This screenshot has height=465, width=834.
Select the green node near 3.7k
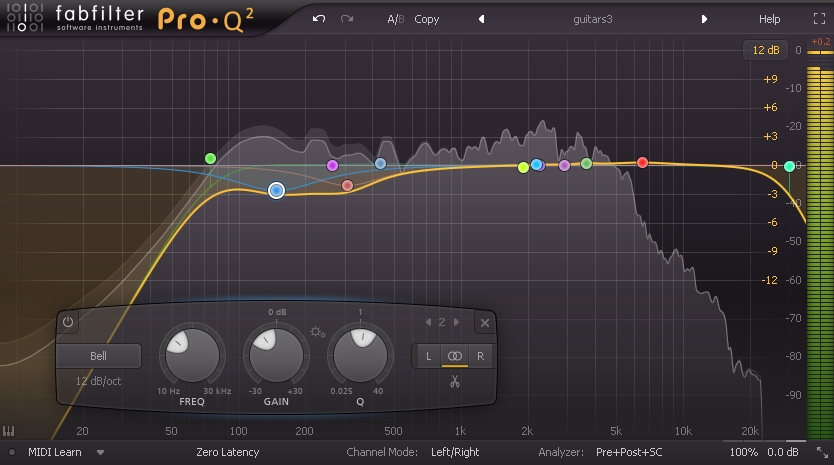586,163
